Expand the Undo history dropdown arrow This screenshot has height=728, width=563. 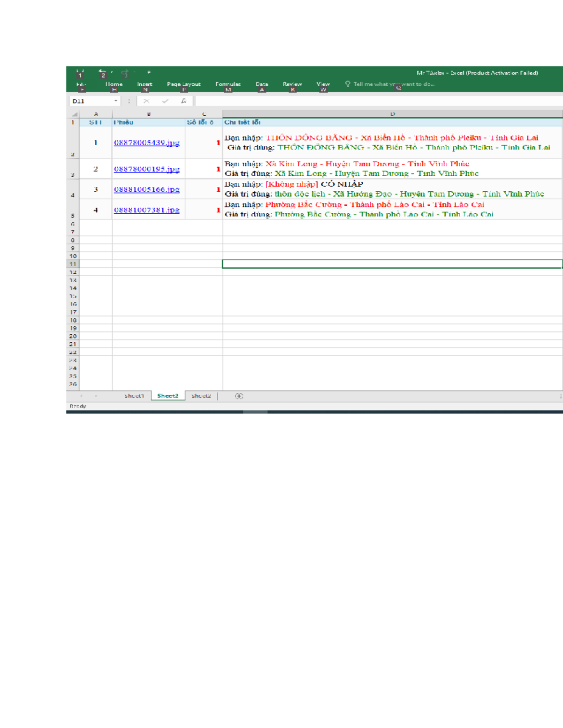tap(111, 72)
